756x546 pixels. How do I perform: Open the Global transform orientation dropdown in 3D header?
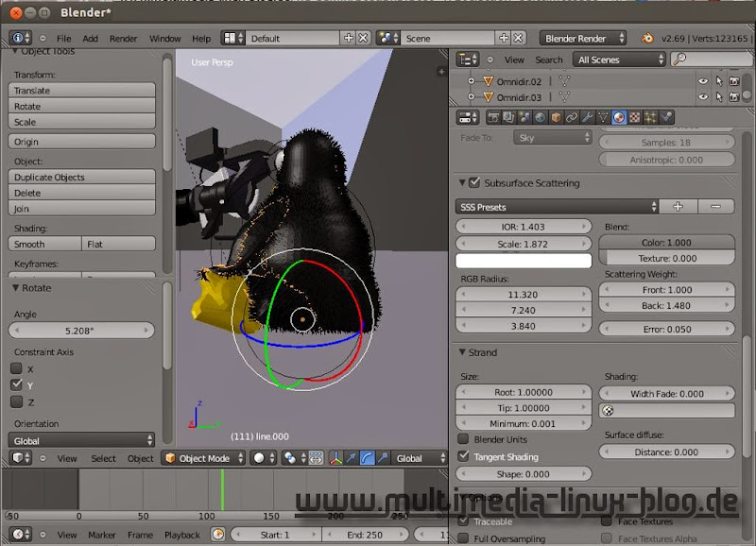click(419, 458)
